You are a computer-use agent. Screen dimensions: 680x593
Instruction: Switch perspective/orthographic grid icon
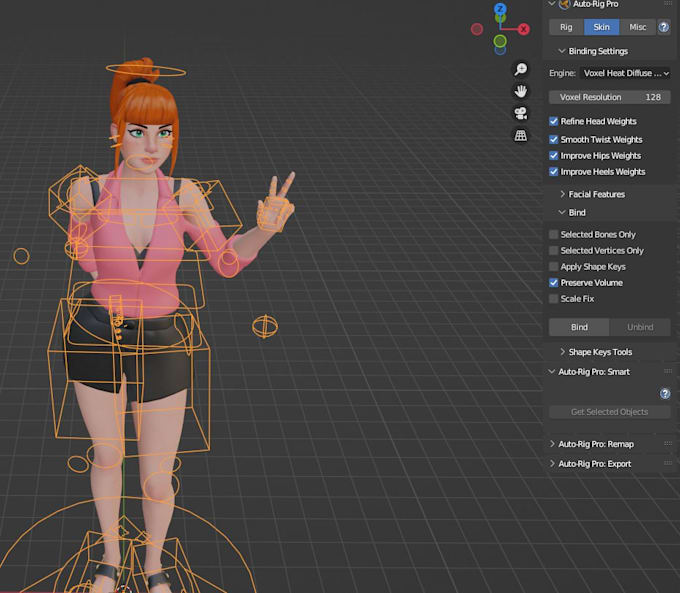click(520, 135)
